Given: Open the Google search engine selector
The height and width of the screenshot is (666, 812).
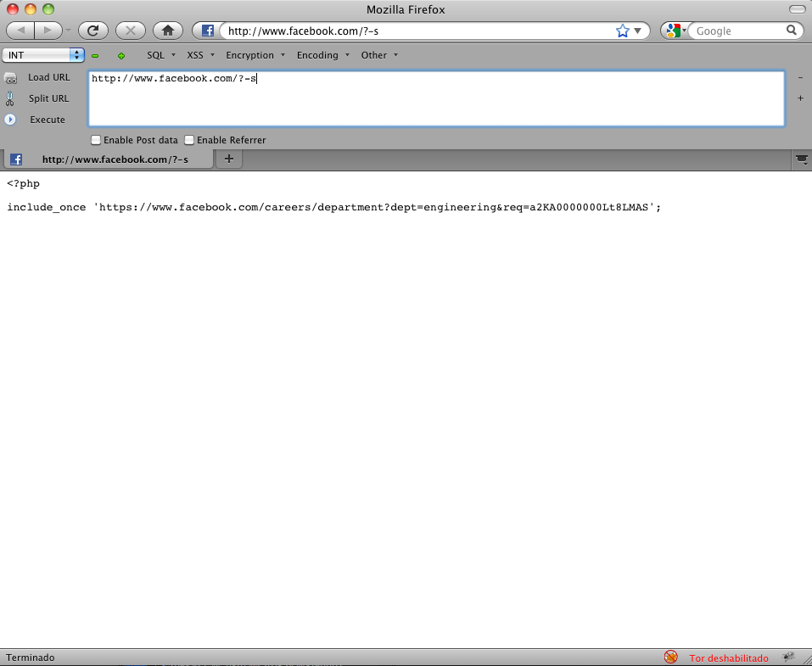Looking at the screenshot, I should (675, 31).
